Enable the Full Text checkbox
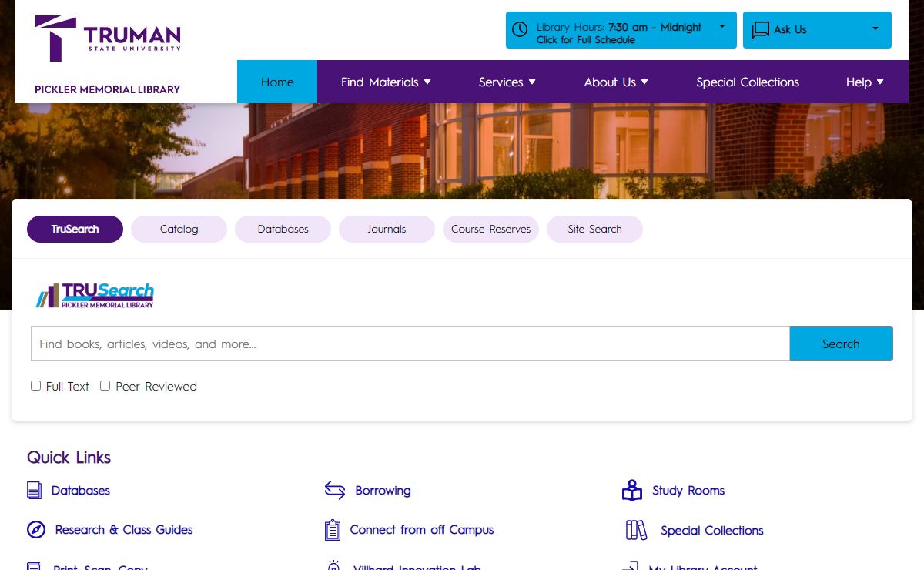This screenshot has width=924, height=570. pos(35,385)
